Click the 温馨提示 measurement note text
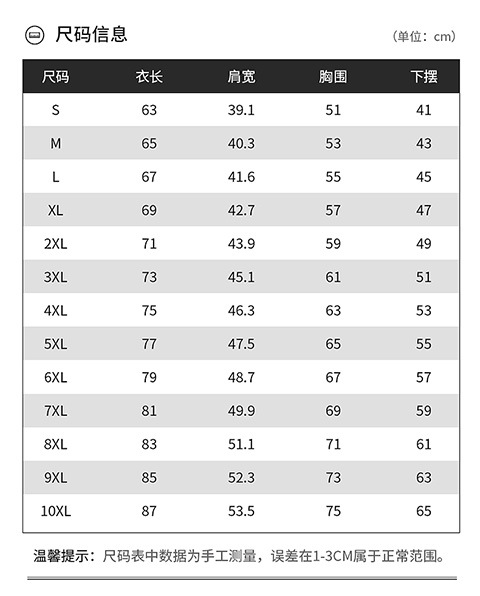The width and height of the screenshot is (480, 596). pyautogui.click(x=239, y=556)
